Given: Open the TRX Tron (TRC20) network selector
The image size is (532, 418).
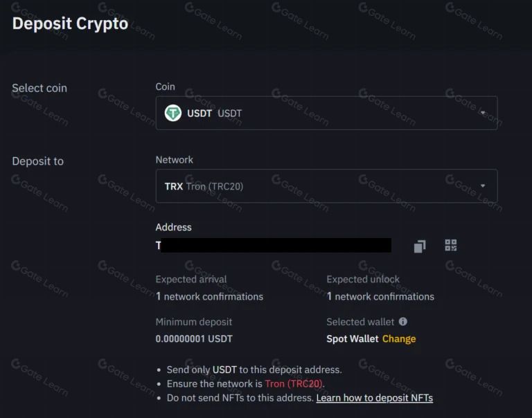Looking at the screenshot, I should pyautogui.click(x=326, y=185).
